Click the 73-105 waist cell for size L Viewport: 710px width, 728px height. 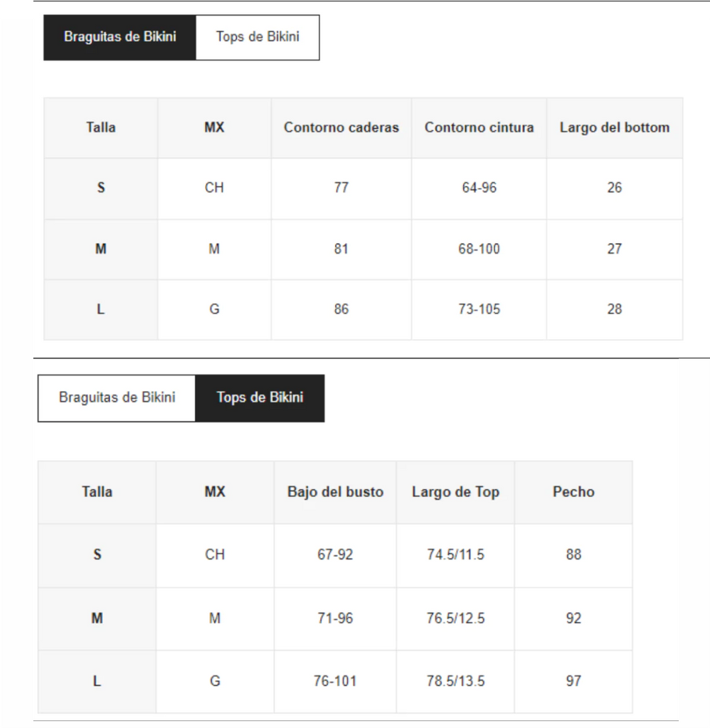(x=479, y=310)
